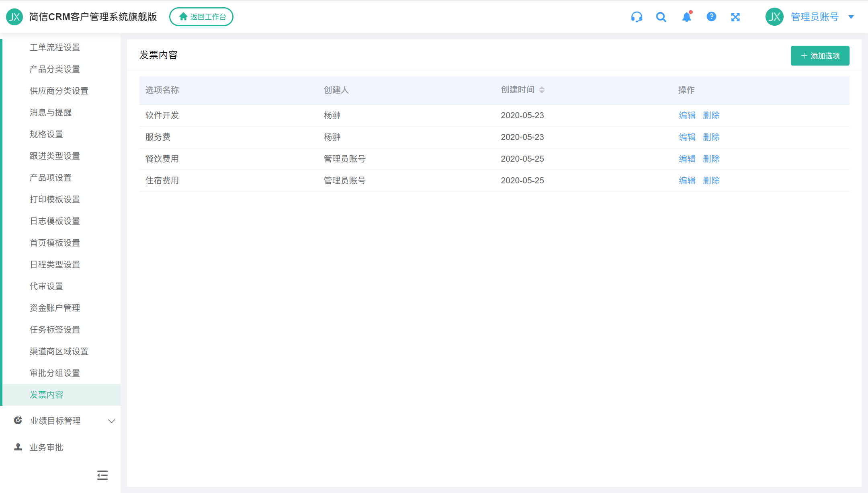Screen dimensions: 868x493
Task: Click 管理员账号 username in header
Action: point(815,17)
